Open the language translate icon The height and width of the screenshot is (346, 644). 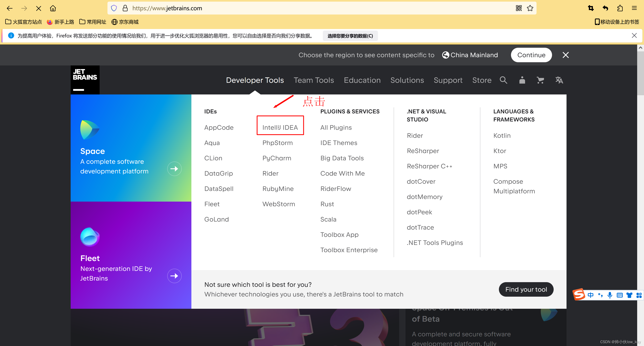[x=559, y=80]
